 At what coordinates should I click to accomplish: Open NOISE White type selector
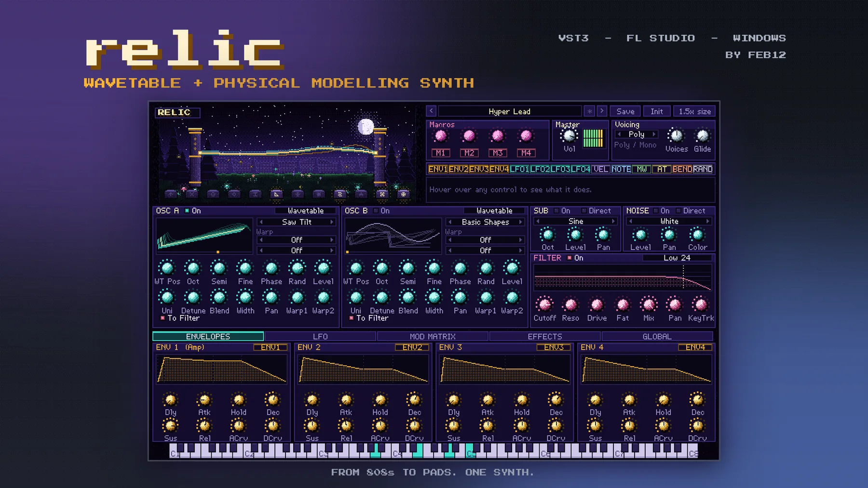click(669, 221)
